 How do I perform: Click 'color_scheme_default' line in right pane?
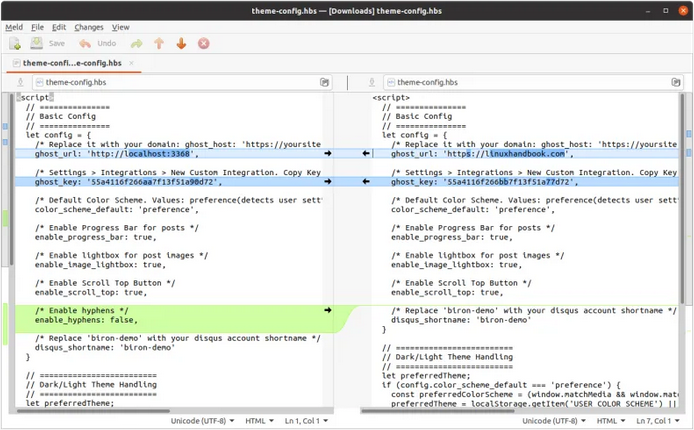coord(473,209)
